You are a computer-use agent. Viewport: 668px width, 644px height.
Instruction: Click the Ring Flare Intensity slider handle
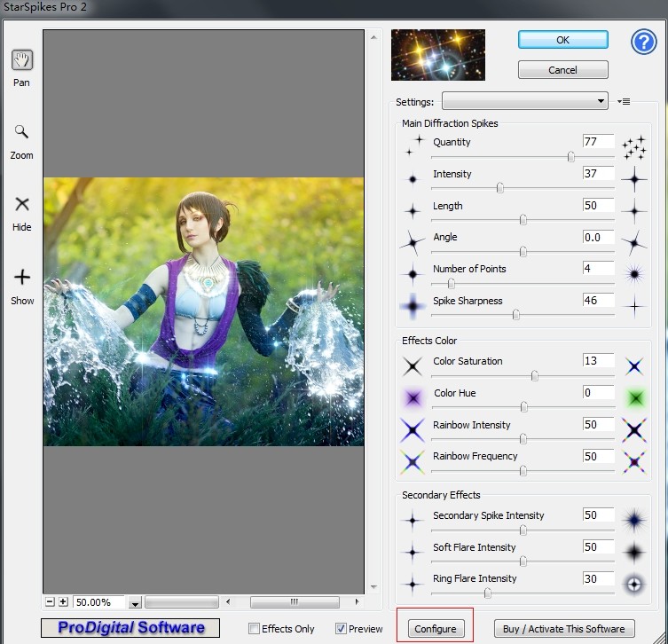pyautogui.click(x=488, y=593)
